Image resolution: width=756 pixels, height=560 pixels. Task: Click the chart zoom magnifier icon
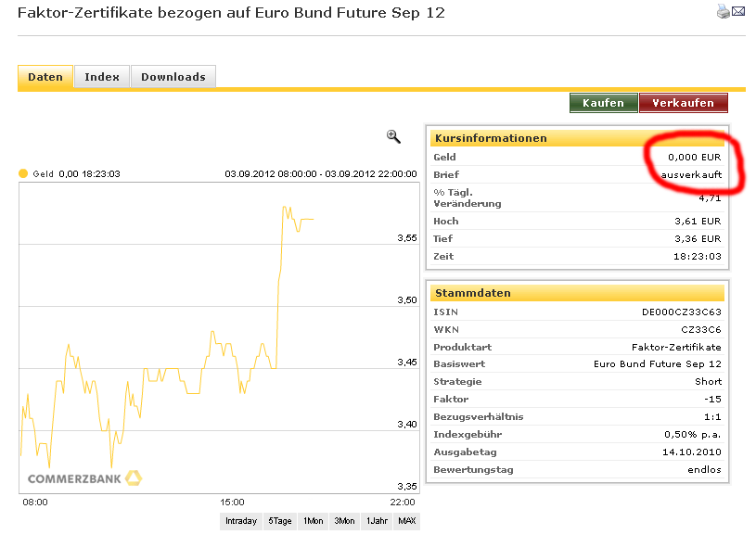(x=392, y=136)
